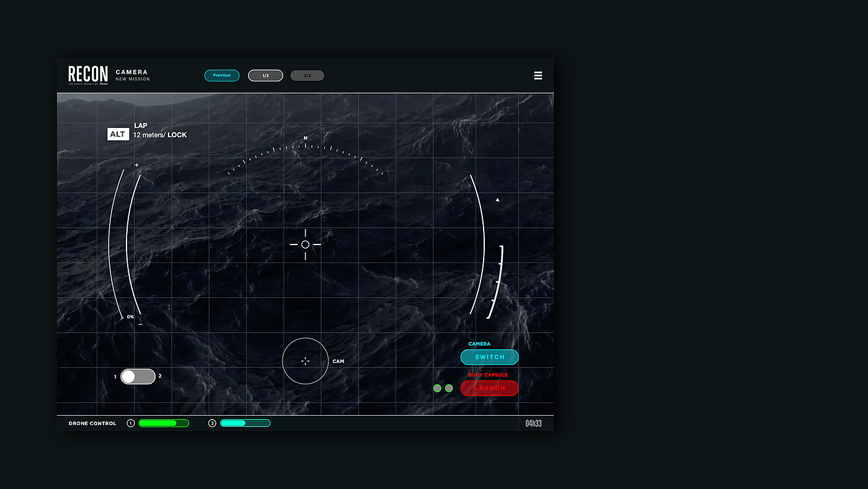868x489 pixels.
Task: Click the minus sign below the altitude gauge
Action: [x=140, y=324]
